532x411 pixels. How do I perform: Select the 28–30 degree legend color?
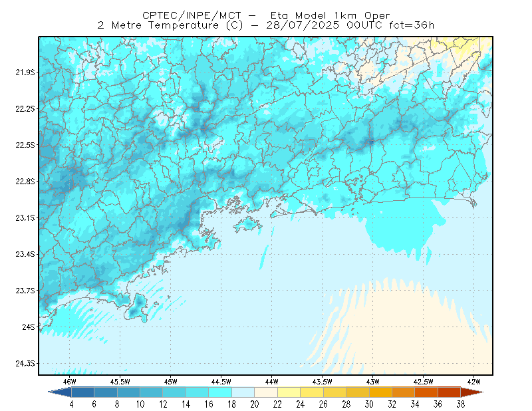coord(358,392)
